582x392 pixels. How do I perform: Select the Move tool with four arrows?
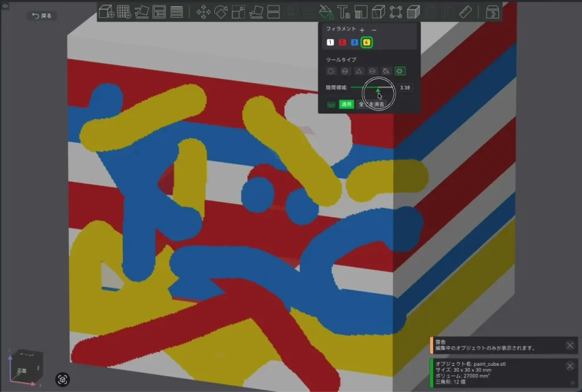point(203,12)
